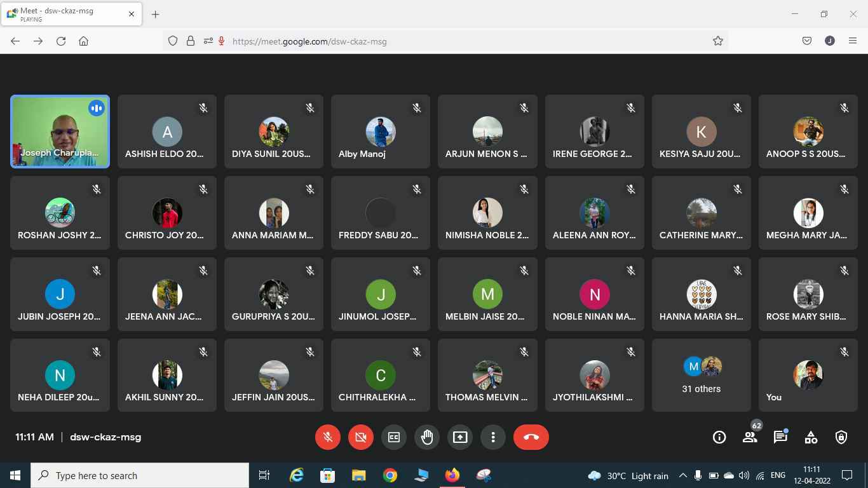Select CHRISTO JOY name label
This screenshot has height=488, width=868.
165,235
